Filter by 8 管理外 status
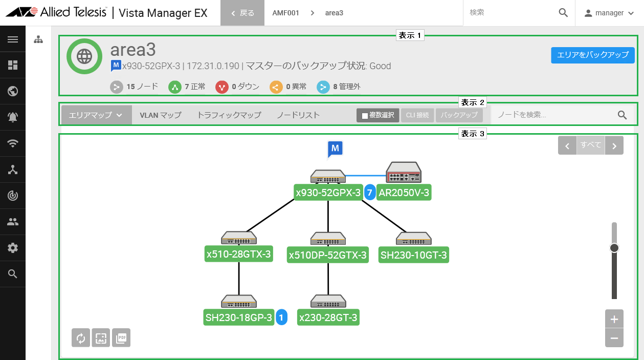Viewport: 644px width, 360px height. click(339, 87)
